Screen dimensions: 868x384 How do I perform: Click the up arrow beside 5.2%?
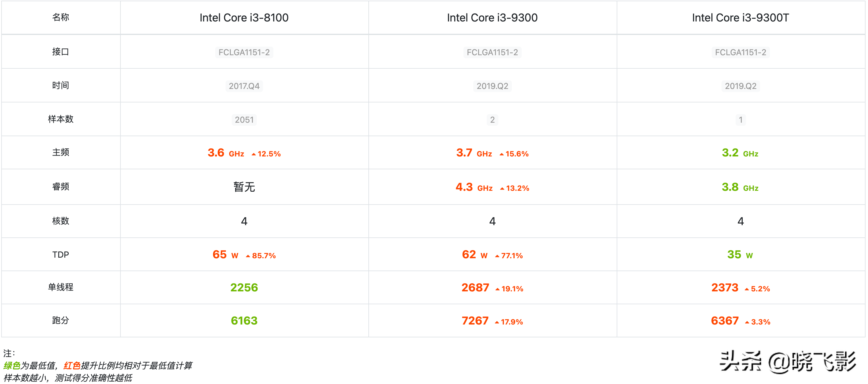tap(747, 289)
